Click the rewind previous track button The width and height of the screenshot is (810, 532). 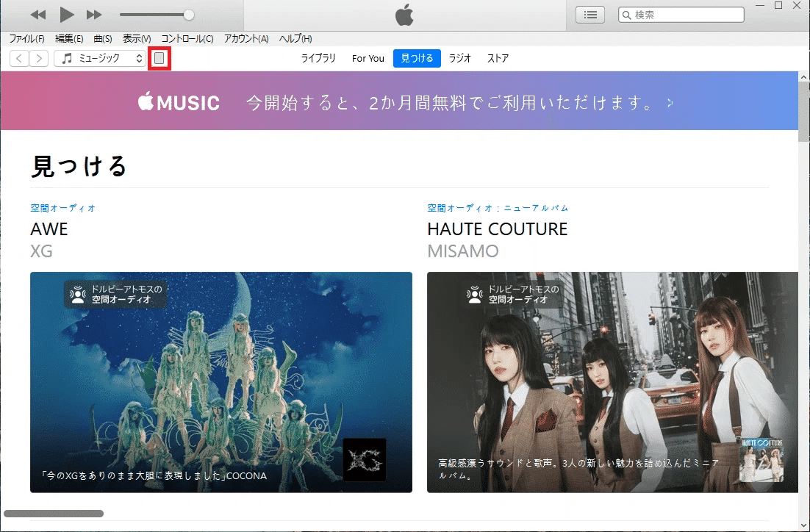(37, 15)
